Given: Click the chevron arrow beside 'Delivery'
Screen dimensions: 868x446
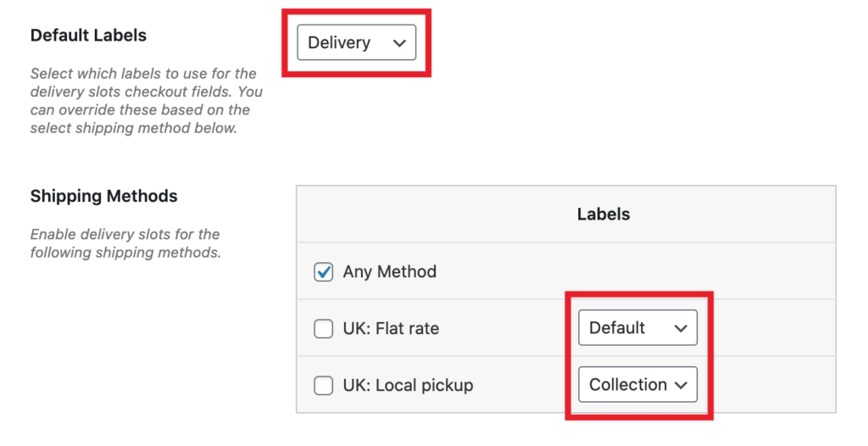Looking at the screenshot, I should pyautogui.click(x=400, y=43).
